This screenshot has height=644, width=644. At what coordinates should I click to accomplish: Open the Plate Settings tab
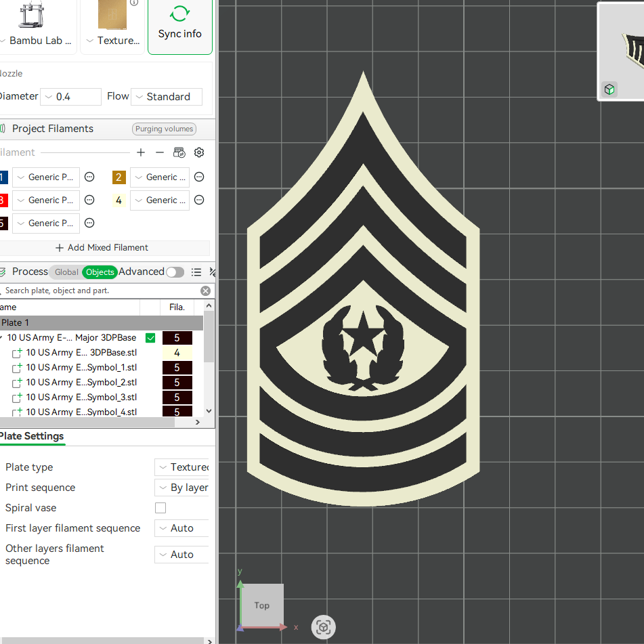pos(32,436)
